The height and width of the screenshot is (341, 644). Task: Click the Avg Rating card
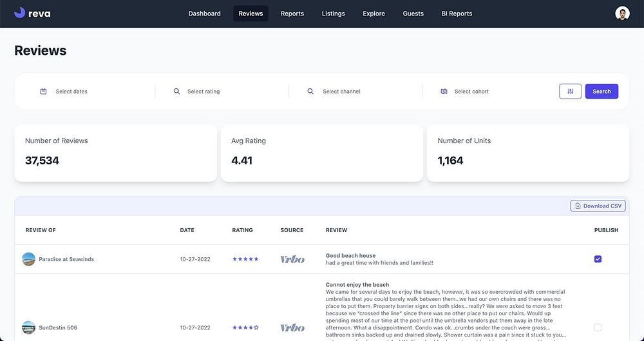click(x=322, y=153)
